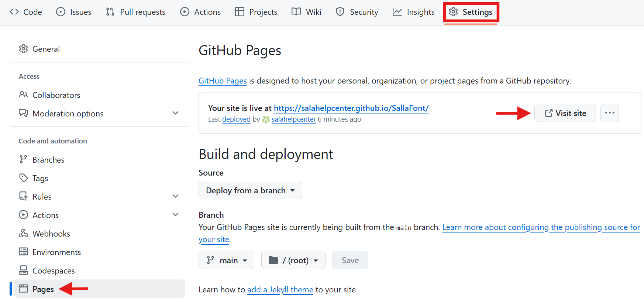Expand the sidebar Actions chevron
This screenshot has height=302, width=644.
point(176,215)
